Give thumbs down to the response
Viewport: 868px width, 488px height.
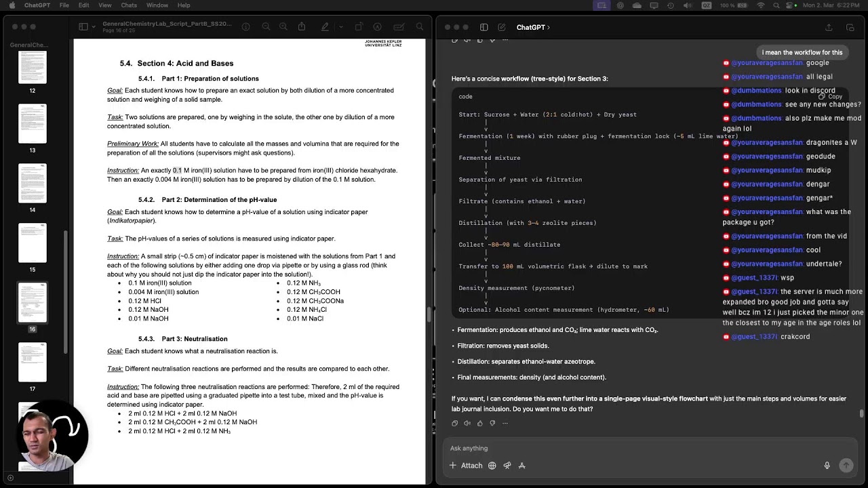tap(492, 423)
